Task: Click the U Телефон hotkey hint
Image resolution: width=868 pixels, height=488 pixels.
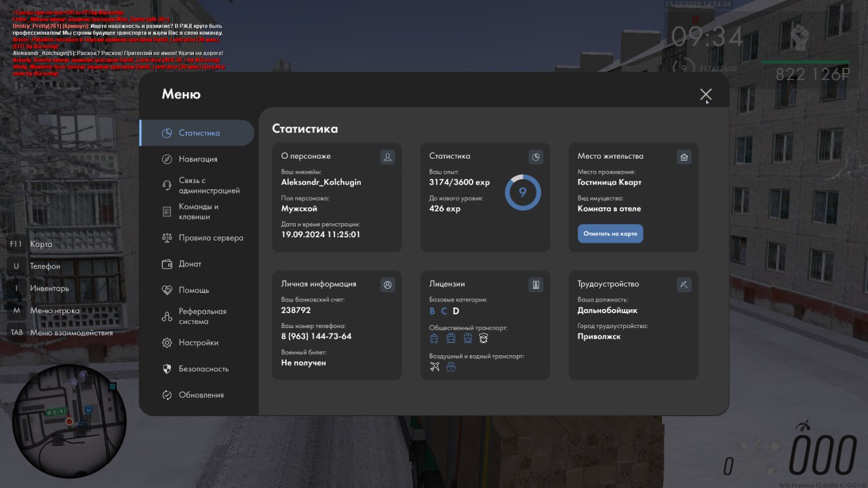Action: point(35,266)
